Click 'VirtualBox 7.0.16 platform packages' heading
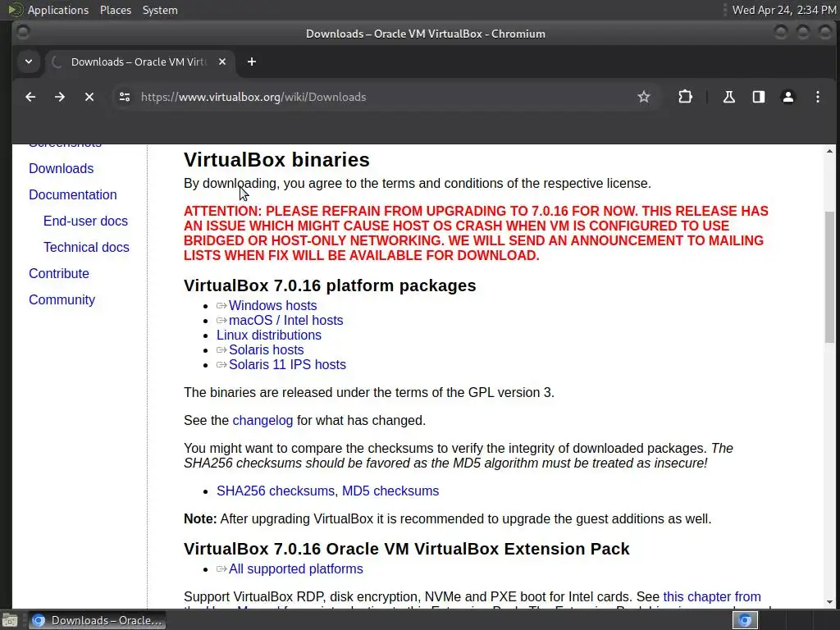Viewport: 840px width, 630px height. (x=330, y=285)
